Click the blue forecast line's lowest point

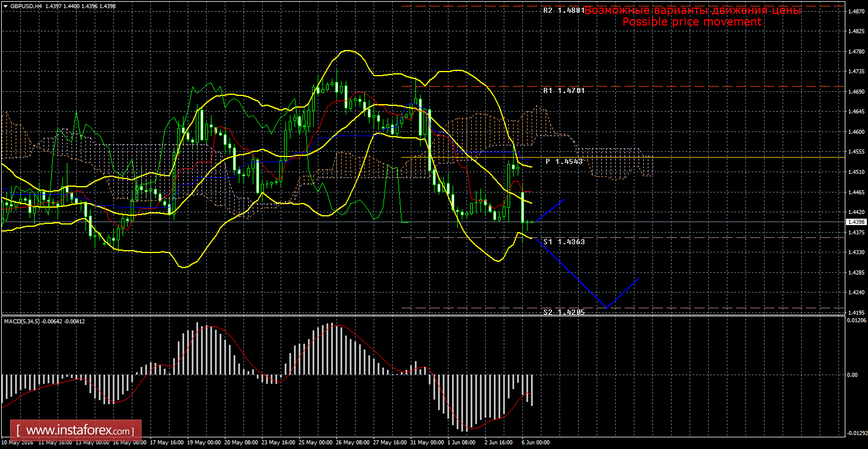606,307
